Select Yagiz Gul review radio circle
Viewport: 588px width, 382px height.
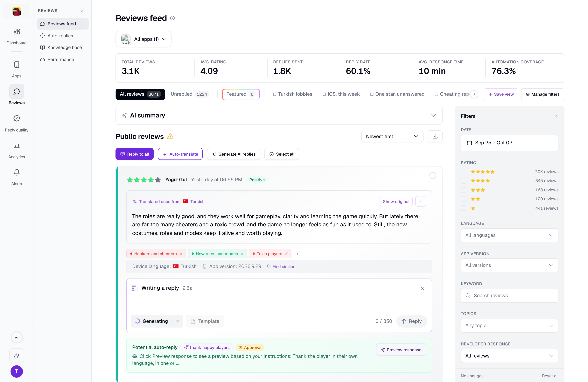point(433,175)
